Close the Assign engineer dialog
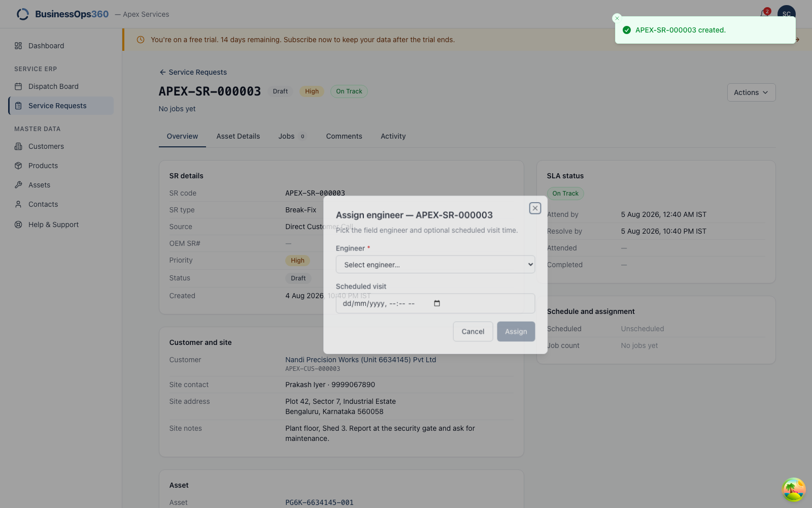The height and width of the screenshot is (508, 812). pyautogui.click(x=535, y=208)
